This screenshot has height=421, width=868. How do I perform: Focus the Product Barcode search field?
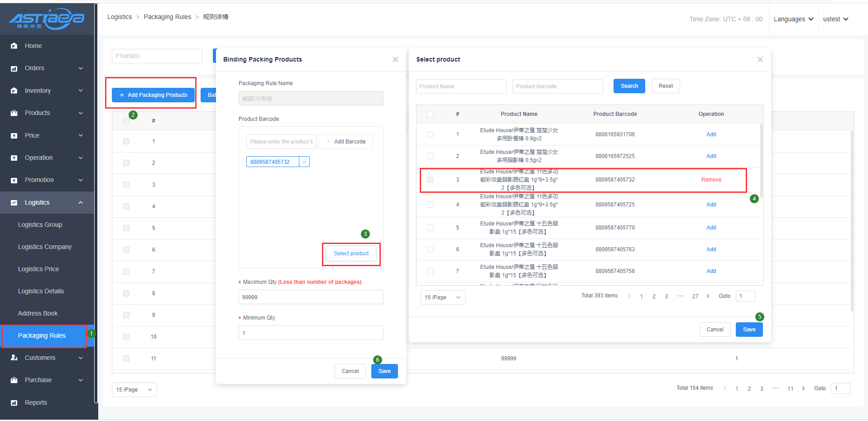coord(557,86)
